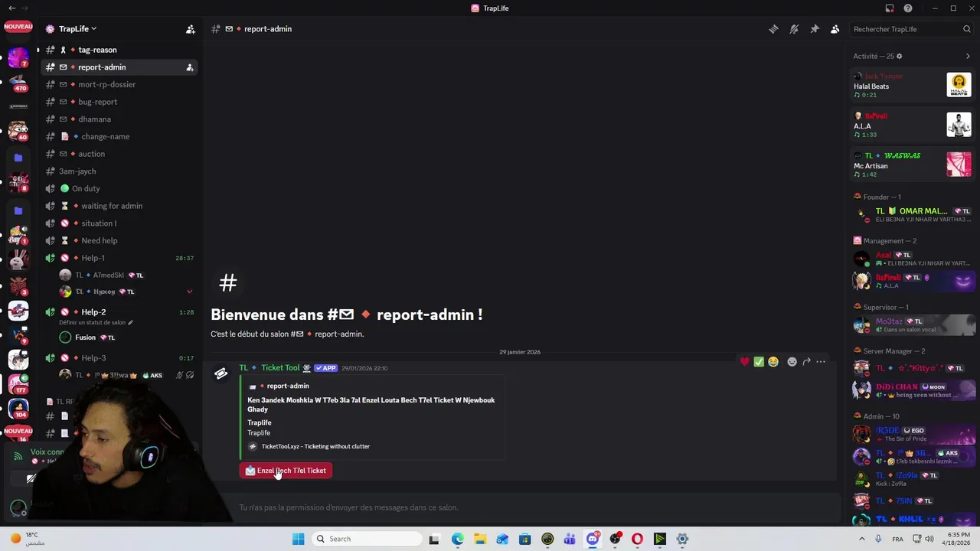Open Microsoft Edge from taskbar
980x551 pixels.
coord(458,539)
